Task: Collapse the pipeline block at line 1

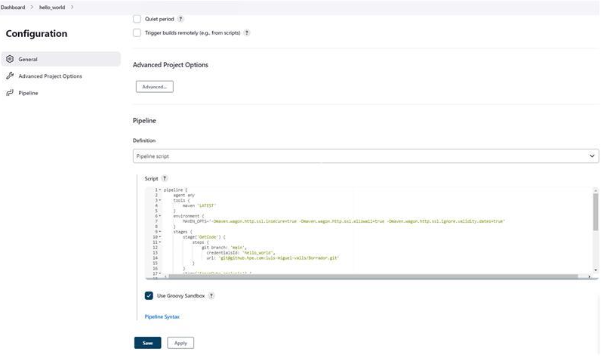Action: point(160,190)
